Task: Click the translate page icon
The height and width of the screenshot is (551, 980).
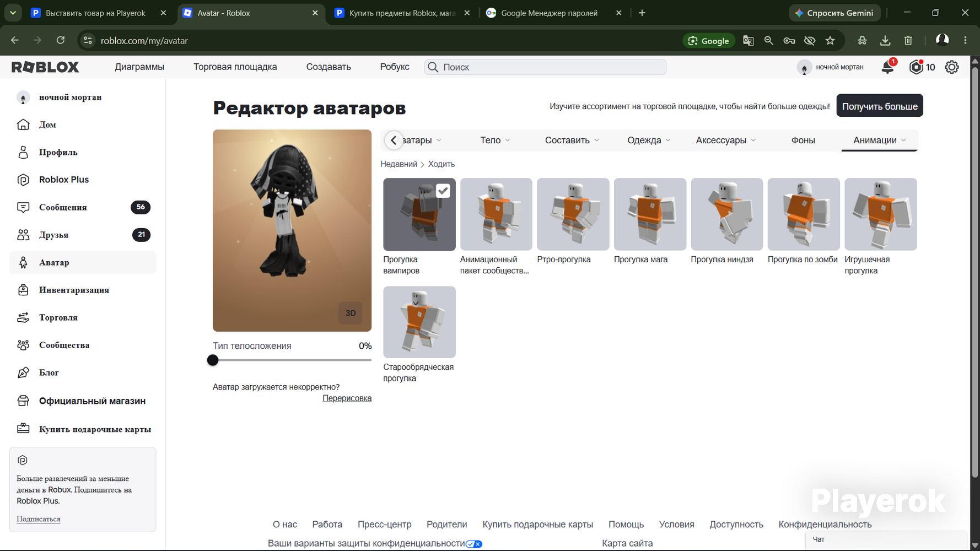Action: (x=748, y=40)
